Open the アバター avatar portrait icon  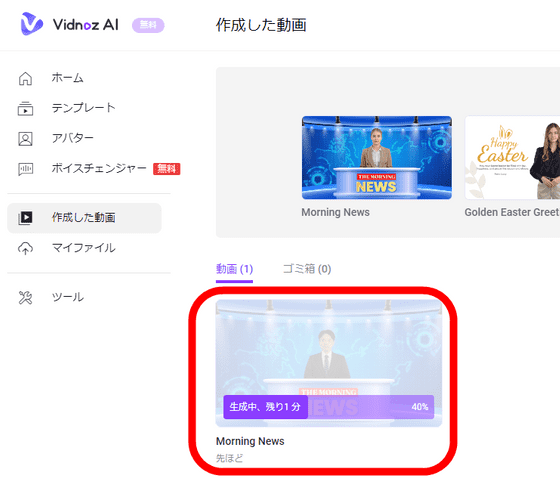(25, 139)
